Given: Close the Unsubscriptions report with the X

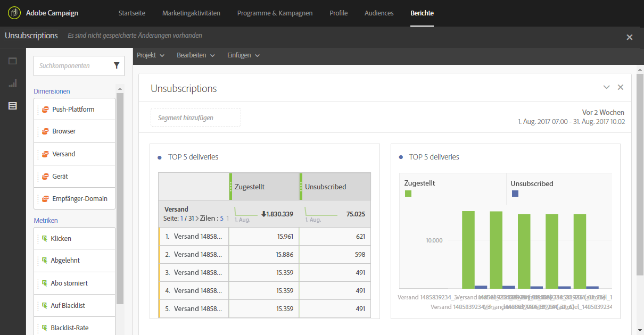Looking at the screenshot, I should 630,37.
